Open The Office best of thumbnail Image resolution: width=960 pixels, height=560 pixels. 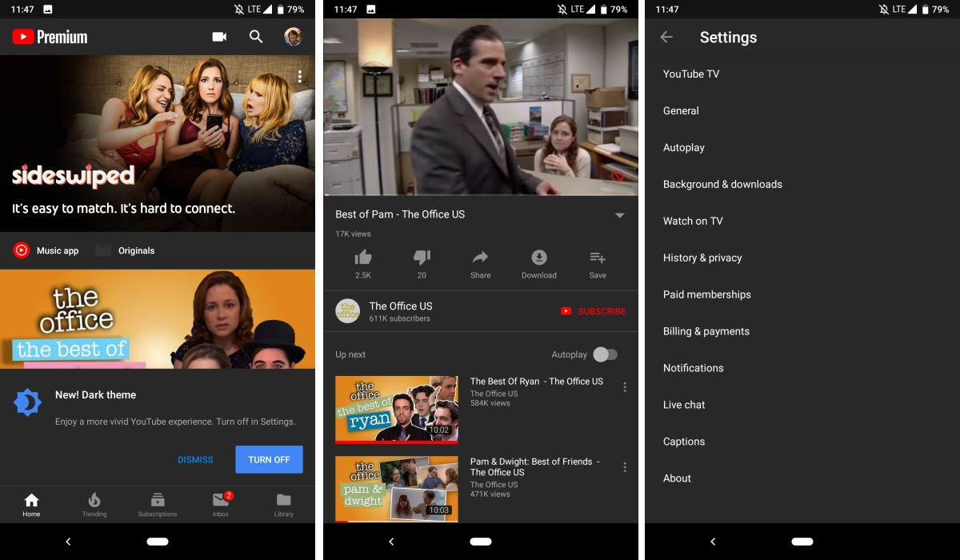point(158,319)
